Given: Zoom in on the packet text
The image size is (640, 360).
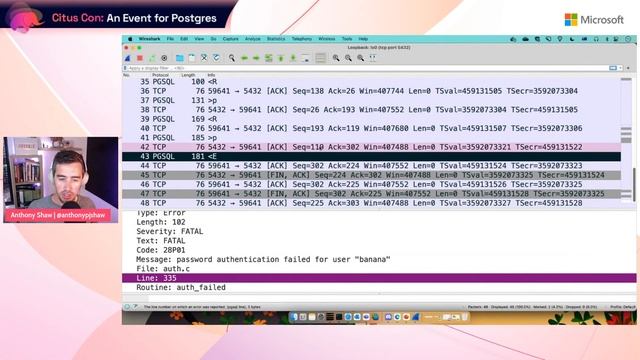Looking at the screenshot, I should coord(336,58).
